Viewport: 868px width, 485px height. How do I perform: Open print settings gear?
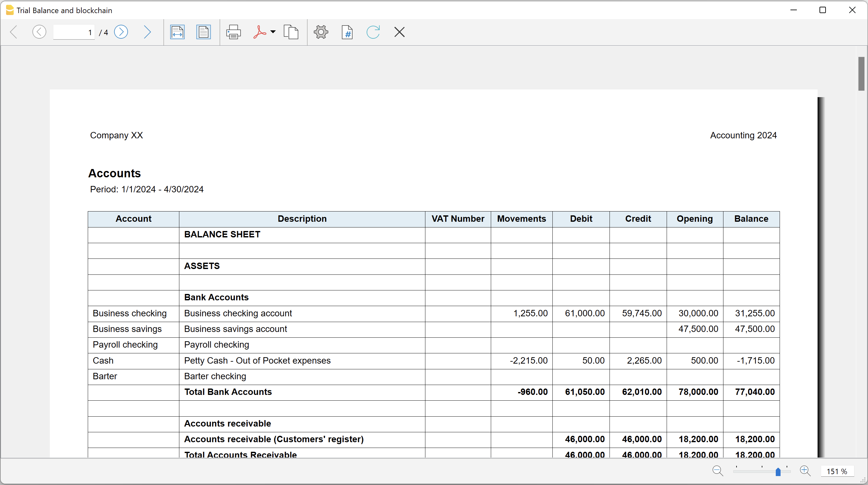[321, 32]
